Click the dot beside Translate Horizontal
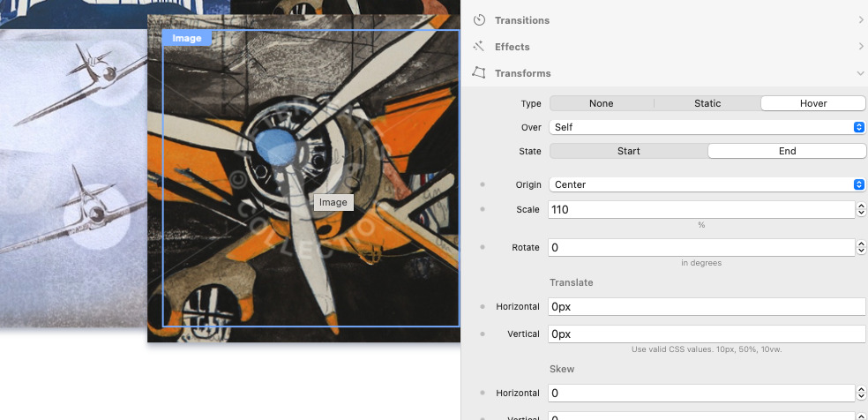Image resolution: width=868 pixels, height=420 pixels. click(483, 306)
